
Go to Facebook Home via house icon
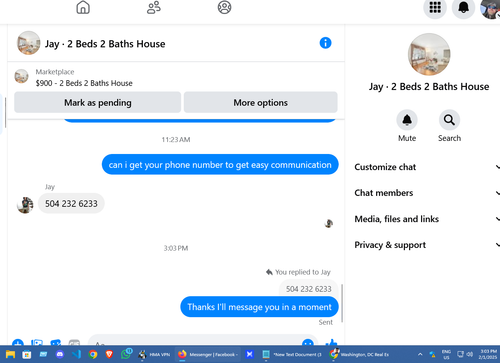[x=83, y=7]
